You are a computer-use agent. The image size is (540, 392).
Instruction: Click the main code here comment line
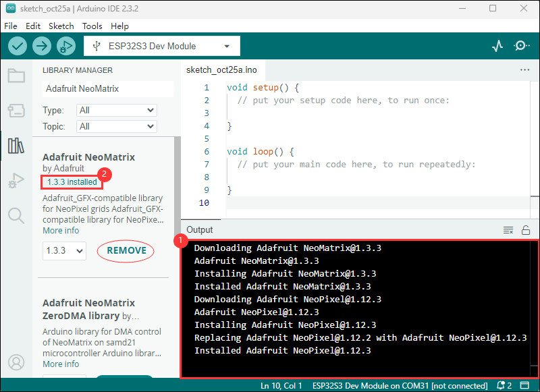(356, 164)
